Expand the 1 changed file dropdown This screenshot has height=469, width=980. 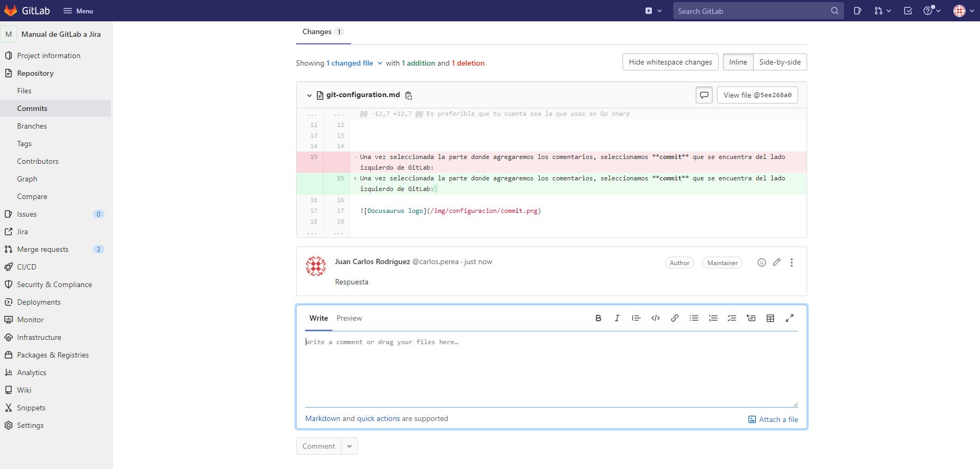[354, 63]
